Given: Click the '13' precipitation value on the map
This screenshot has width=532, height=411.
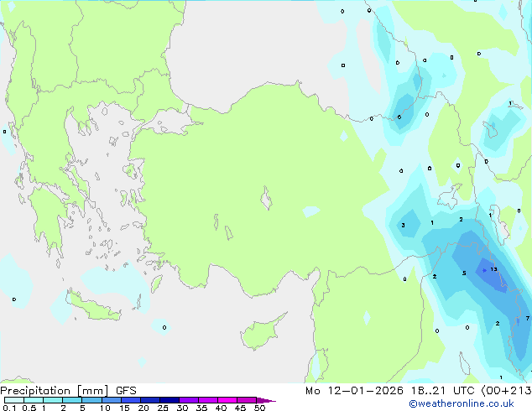Looking at the screenshot, I should click(x=493, y=269).
